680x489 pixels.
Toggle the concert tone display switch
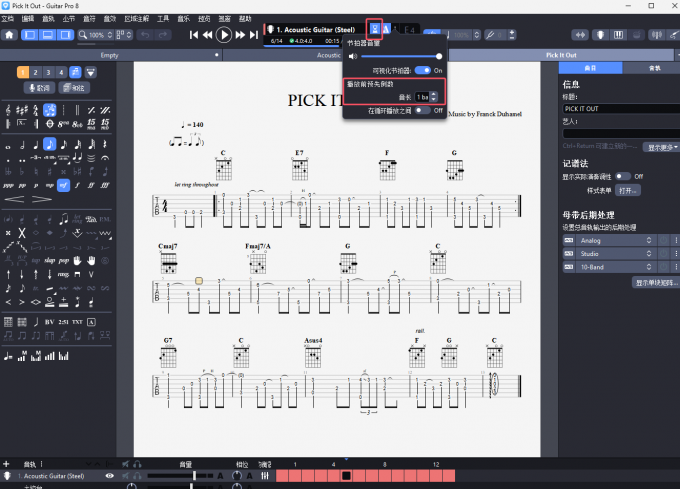point(623,176)
